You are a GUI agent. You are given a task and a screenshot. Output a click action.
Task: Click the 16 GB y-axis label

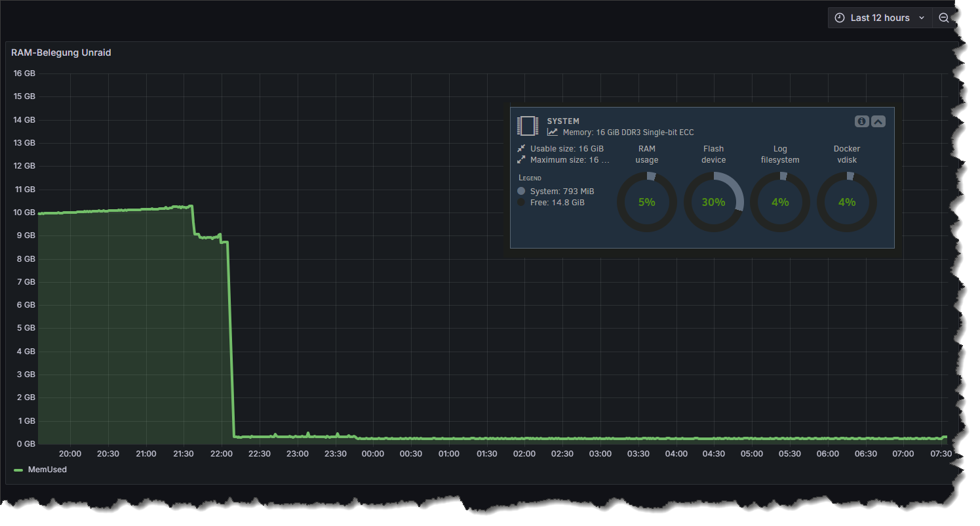click(x=24, y=73)
